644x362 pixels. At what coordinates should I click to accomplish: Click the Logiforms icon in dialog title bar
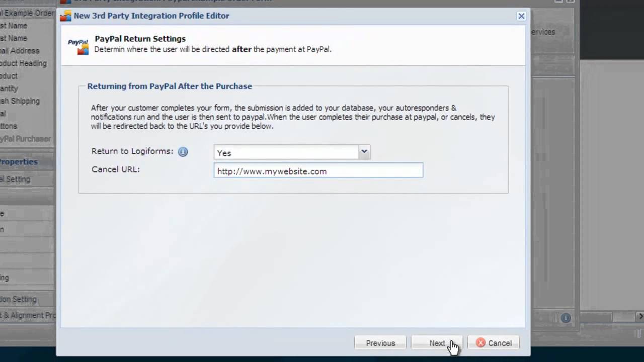pos(65,16)
